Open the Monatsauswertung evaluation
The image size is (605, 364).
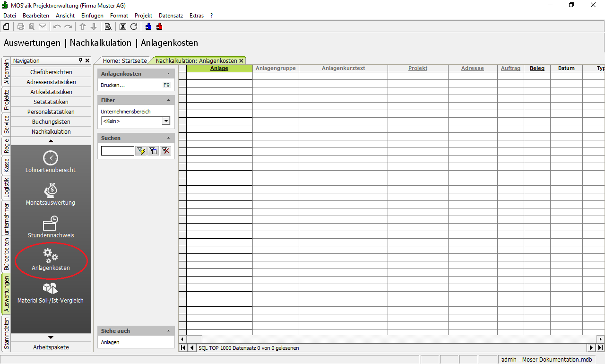(51, 194)
